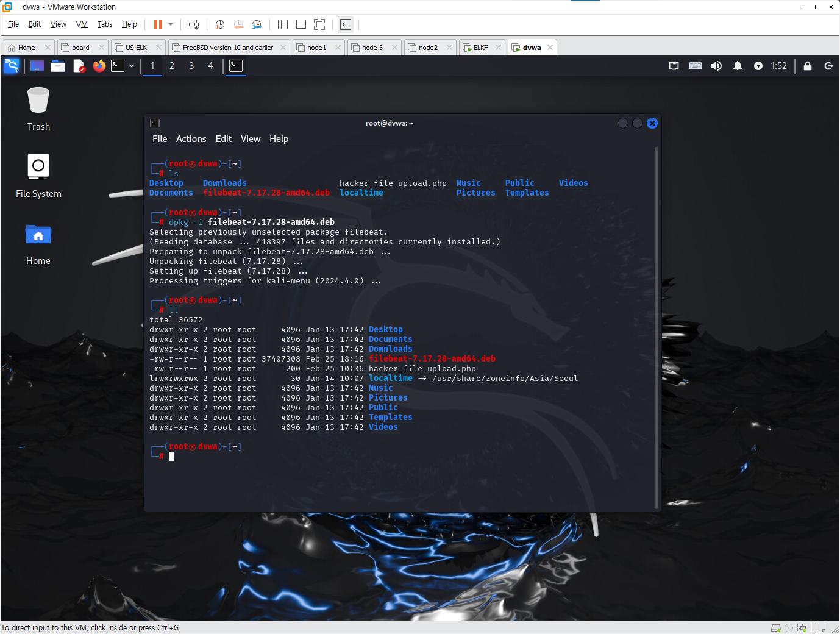The height and width of the screenshot is (634, 840).
Task: Open the power options dropdown beside pause
Action: point(171,24)
